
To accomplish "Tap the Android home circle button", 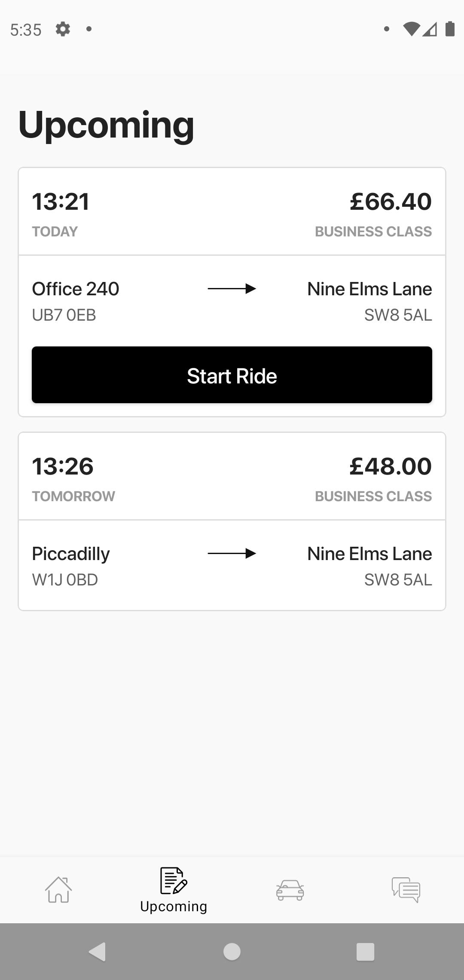I will (232, 952).
